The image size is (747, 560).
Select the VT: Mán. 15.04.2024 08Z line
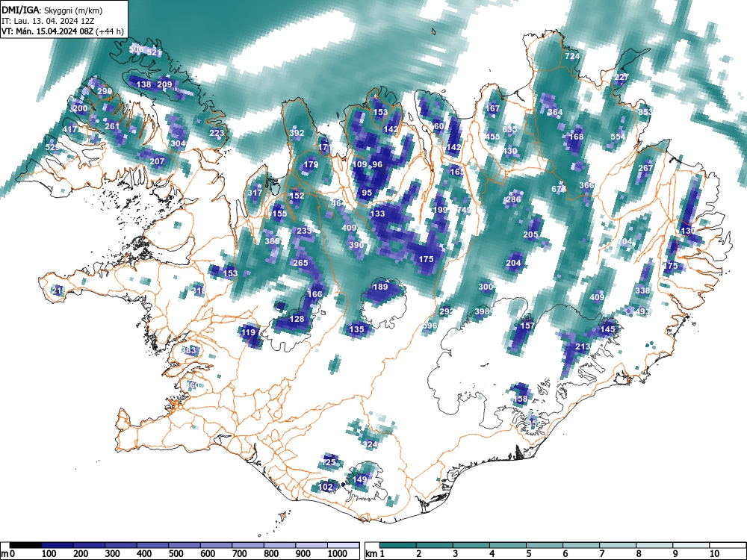point(63,32)
